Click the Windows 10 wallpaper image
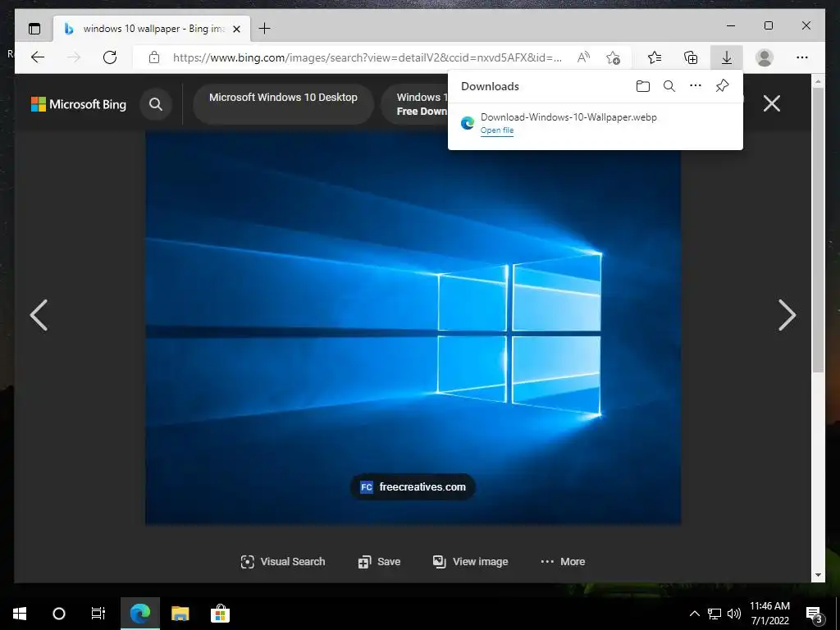840x630 pixels. pyautogui.click(x=413, y=328)
